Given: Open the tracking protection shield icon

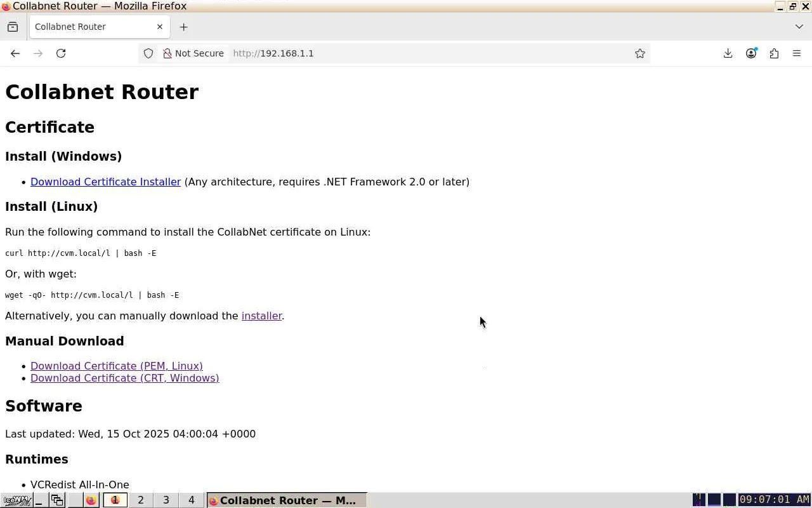Looking at the screenshot, I should 148,53.
